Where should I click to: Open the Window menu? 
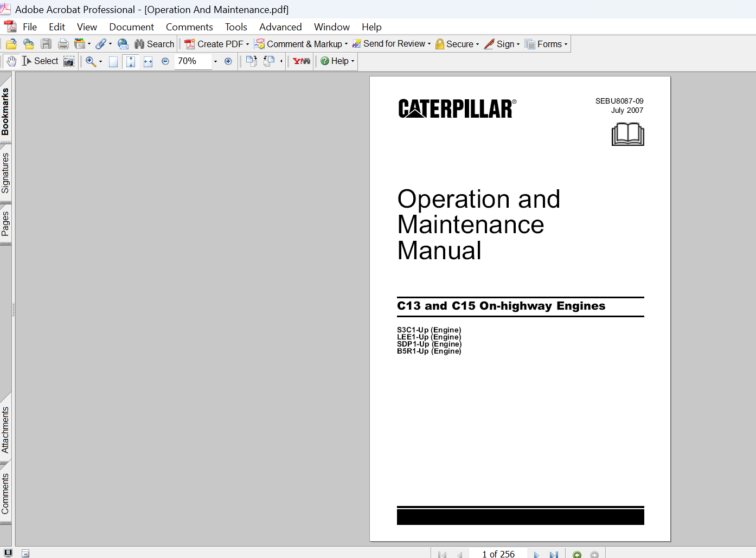point(332,27)
